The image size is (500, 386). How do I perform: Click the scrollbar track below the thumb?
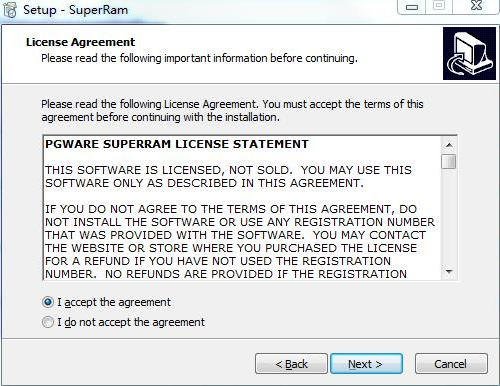coord(449,217)
